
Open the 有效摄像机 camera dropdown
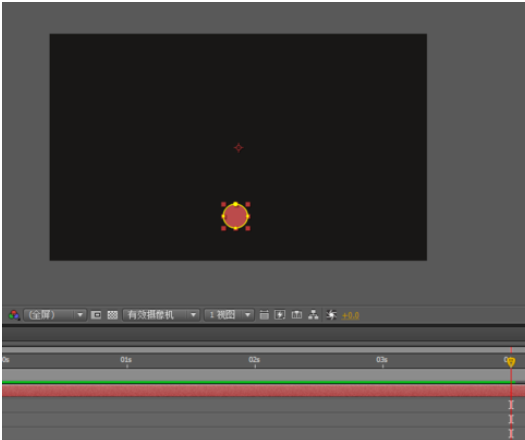[161, 315]
